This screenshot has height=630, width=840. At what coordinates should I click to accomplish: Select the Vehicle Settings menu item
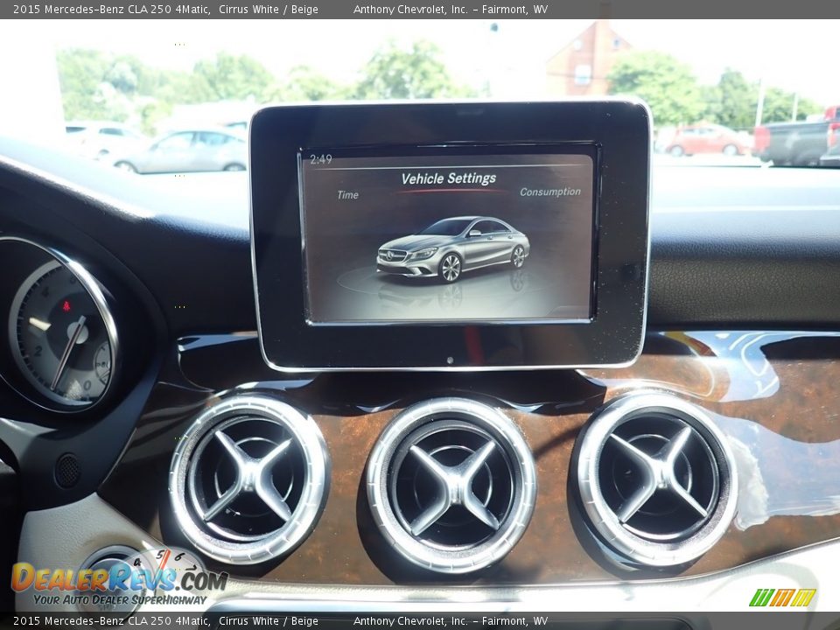click(449, 178)
